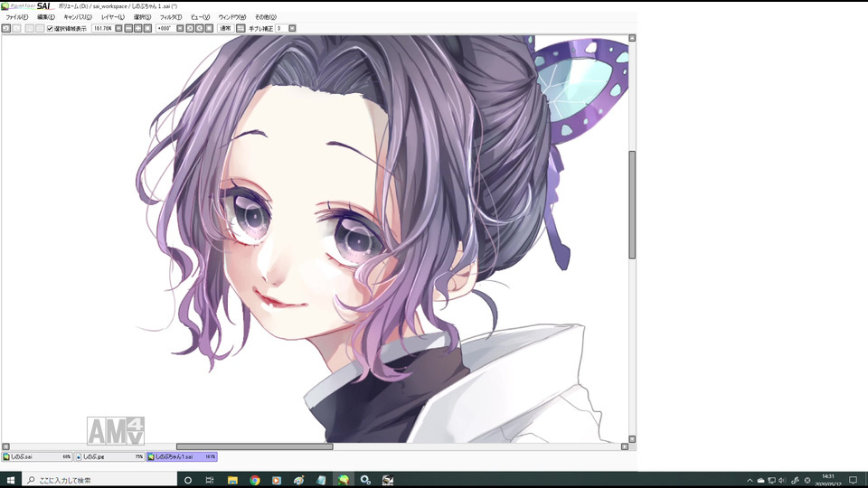Screen dimensions: 868x488
Task: Open the rotation angle dropdown arrow
Action: coord(180,28)
